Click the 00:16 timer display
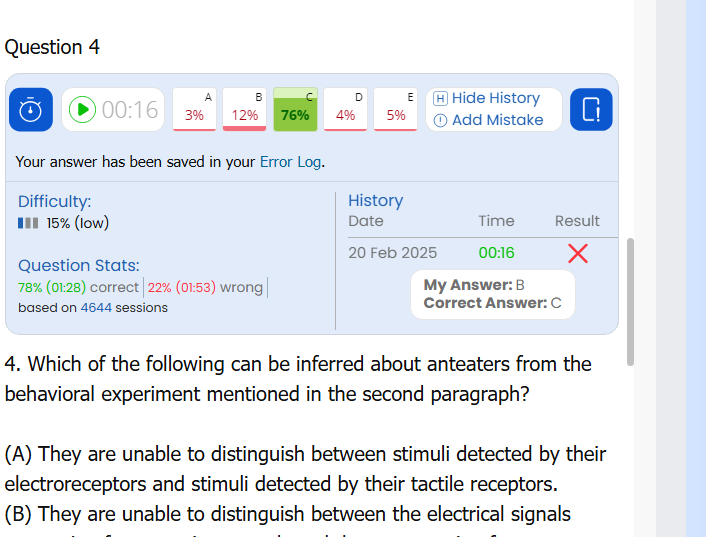708x537 pixels. pos(130,109)
